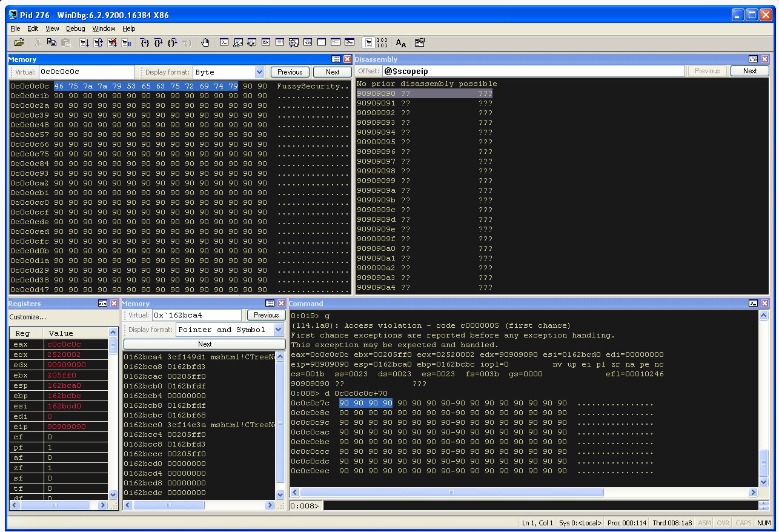Click the Step Over braces icon
Image resolution: width=779 pixels, height=532 pixels.
159,42
